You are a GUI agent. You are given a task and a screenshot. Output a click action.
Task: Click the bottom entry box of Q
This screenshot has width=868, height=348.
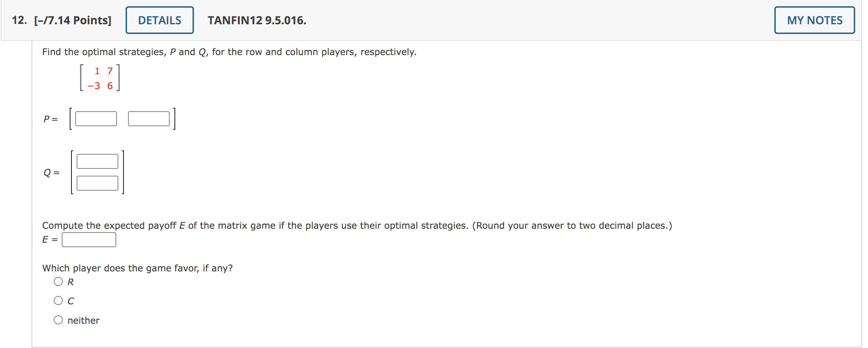pos(97,183)
